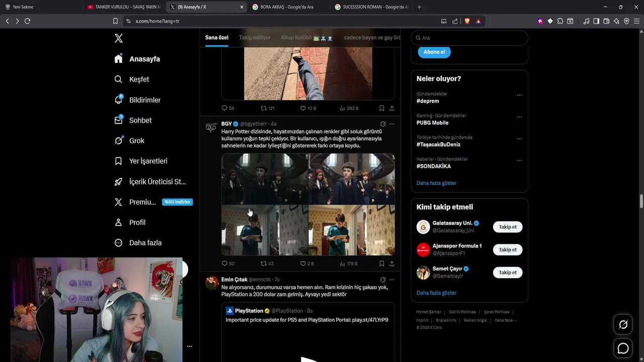Viewport: 644px width, 362px height.
Task: Open Galatasaray Uni. profile avatar
Action: tap(423, 227)
